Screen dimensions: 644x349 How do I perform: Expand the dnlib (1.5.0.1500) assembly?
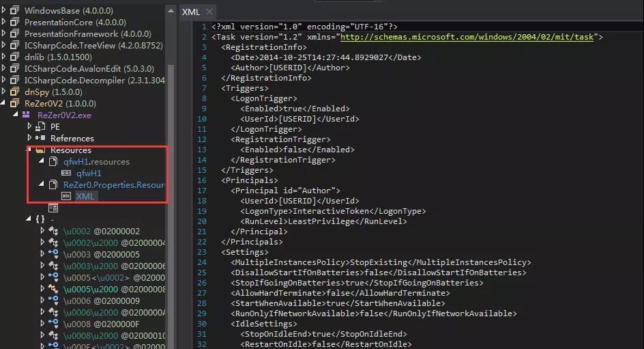(4, 57)
